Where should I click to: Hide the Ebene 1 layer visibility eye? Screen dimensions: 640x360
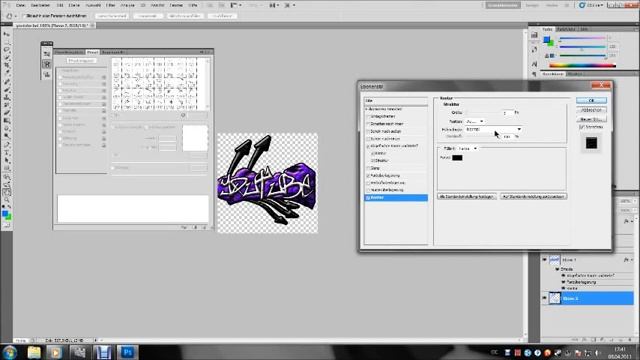544,260
